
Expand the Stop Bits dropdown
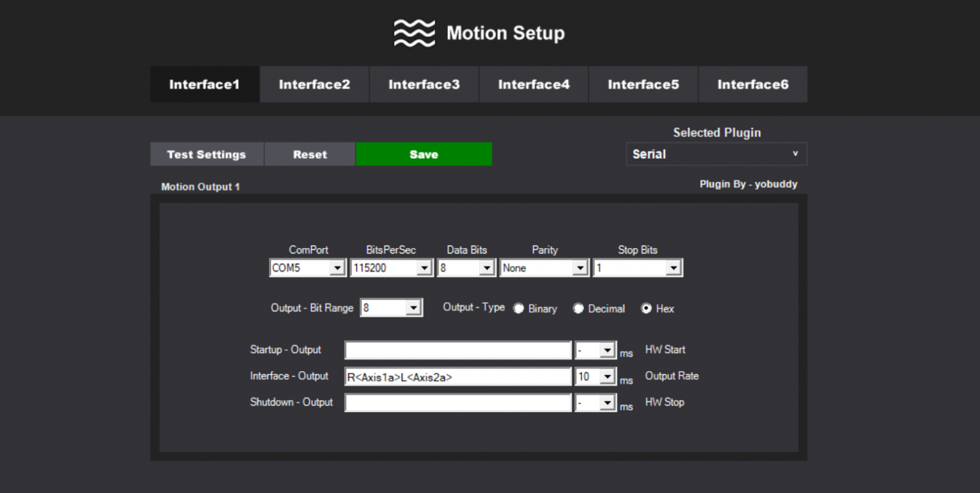coord(674,268)
